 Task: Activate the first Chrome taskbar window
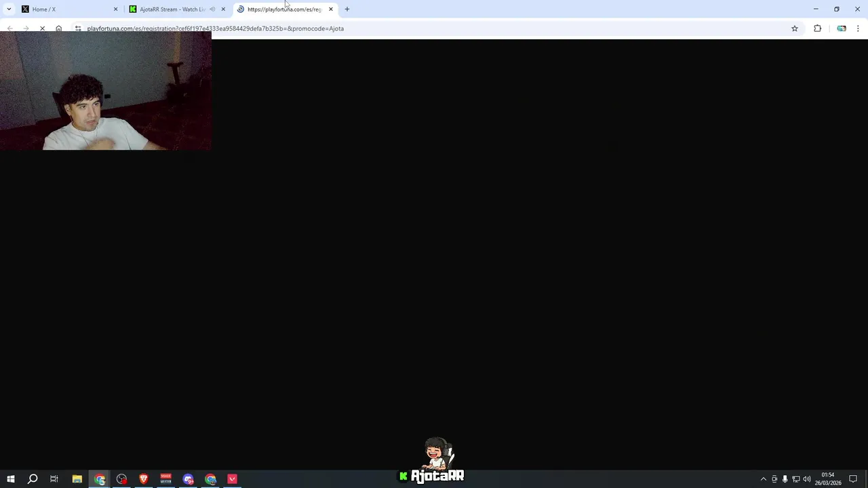tap(100, 479)
